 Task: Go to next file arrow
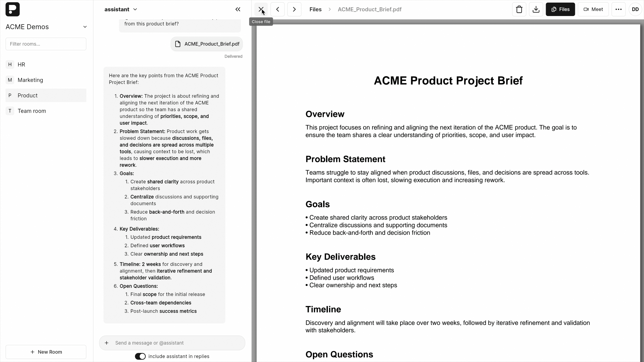(x=294, y=9)
